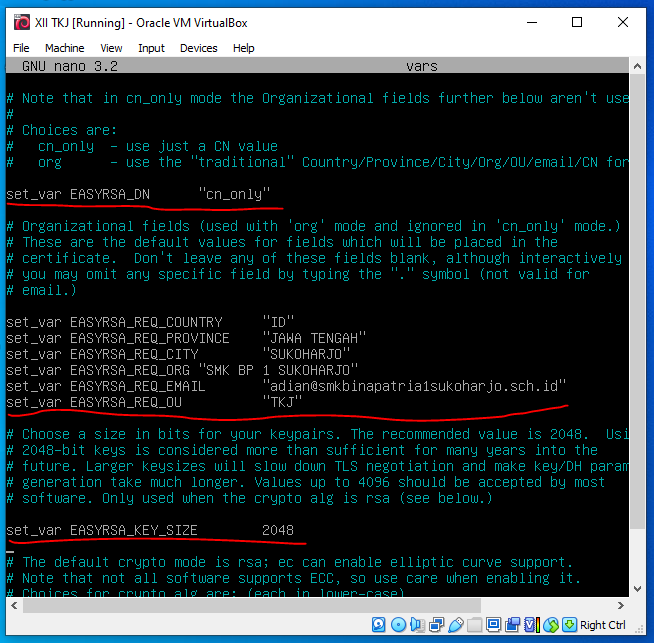The height and width of the screenshot is (643, 654).
Task: Click the EASYRSA_KEY_SIZE variable name
Action: [134, 530]
